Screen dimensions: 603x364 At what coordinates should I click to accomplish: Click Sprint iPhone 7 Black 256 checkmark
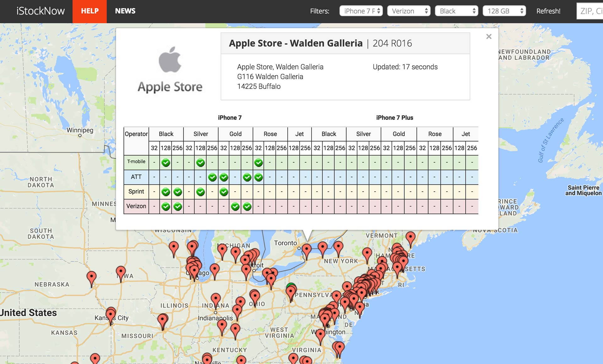177,192
